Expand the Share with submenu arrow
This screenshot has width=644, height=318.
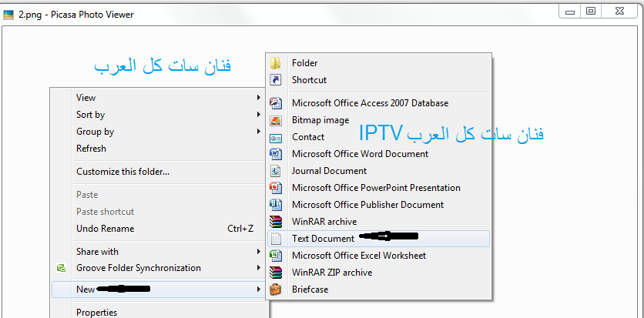[x=258, y=251]
